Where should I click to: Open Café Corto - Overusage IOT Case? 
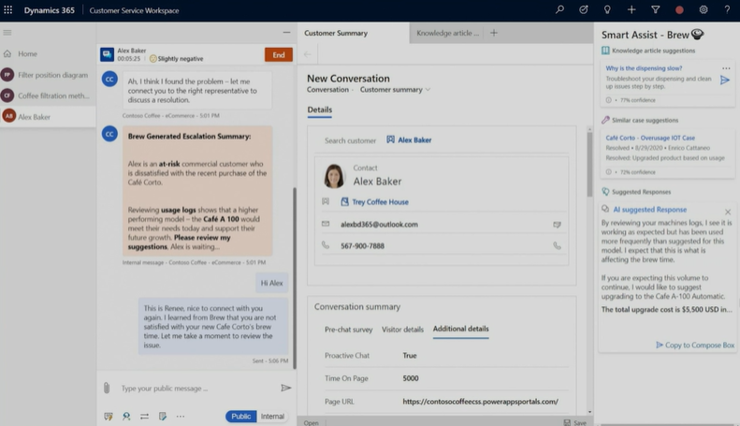coord(650,138)
